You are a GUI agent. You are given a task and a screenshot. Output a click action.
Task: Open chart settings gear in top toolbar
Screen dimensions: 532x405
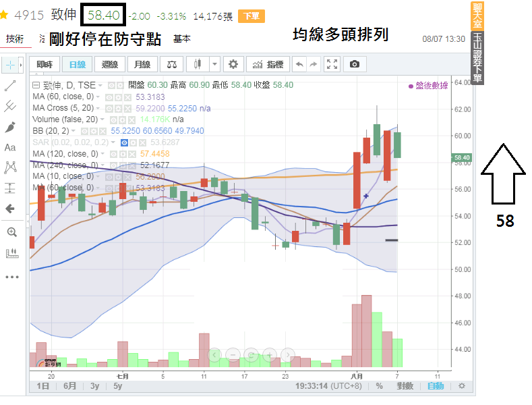(233, 64)
